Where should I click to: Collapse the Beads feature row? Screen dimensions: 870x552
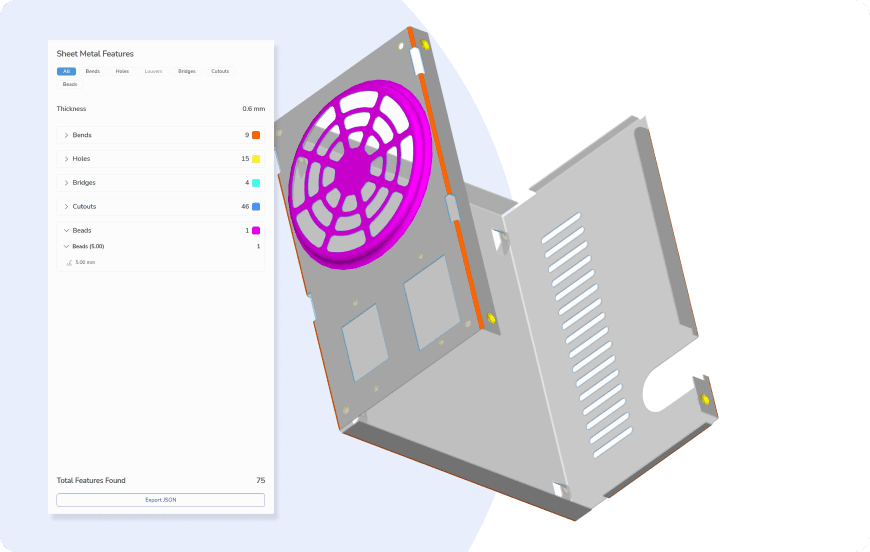click(160, 230)
